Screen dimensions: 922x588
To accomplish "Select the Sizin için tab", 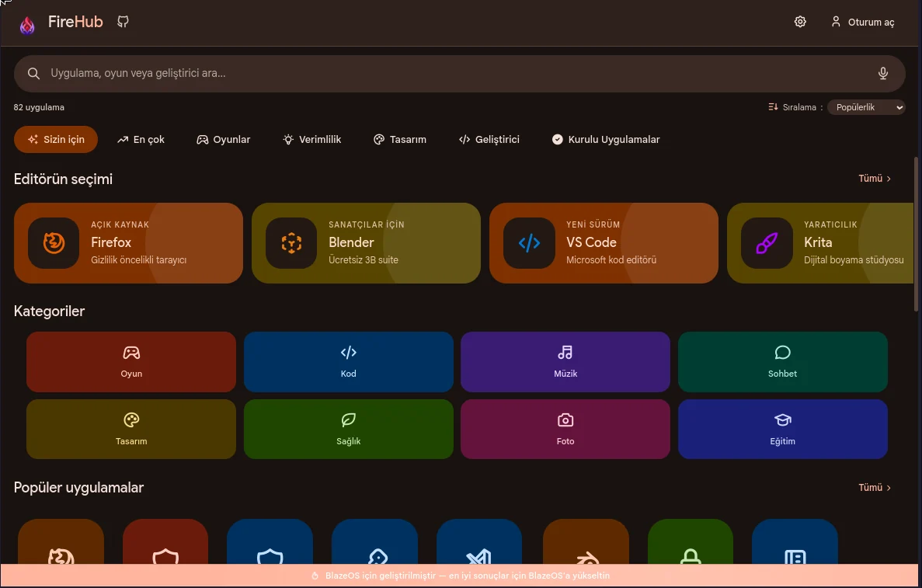I will [56, 139].
